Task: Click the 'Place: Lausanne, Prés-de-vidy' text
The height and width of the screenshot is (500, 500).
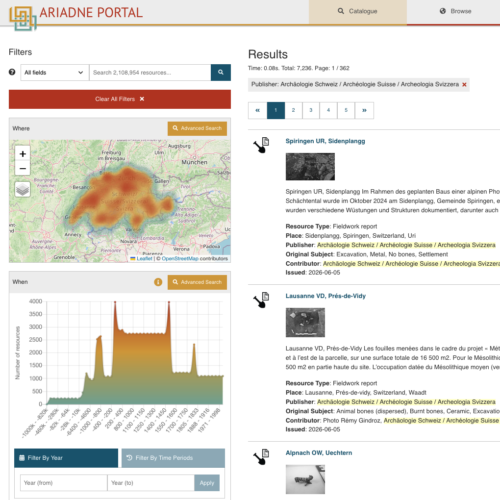Action: [x=356, y=393]
